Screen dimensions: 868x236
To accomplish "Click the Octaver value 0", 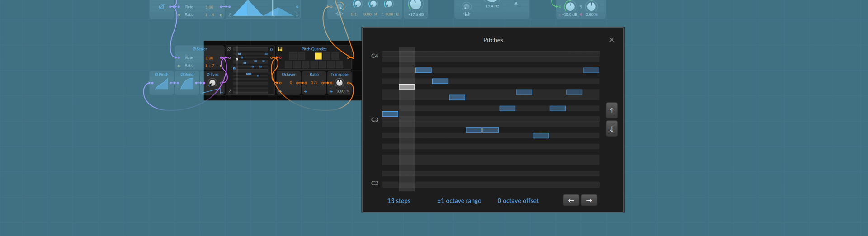I will (x=291, y=83).
